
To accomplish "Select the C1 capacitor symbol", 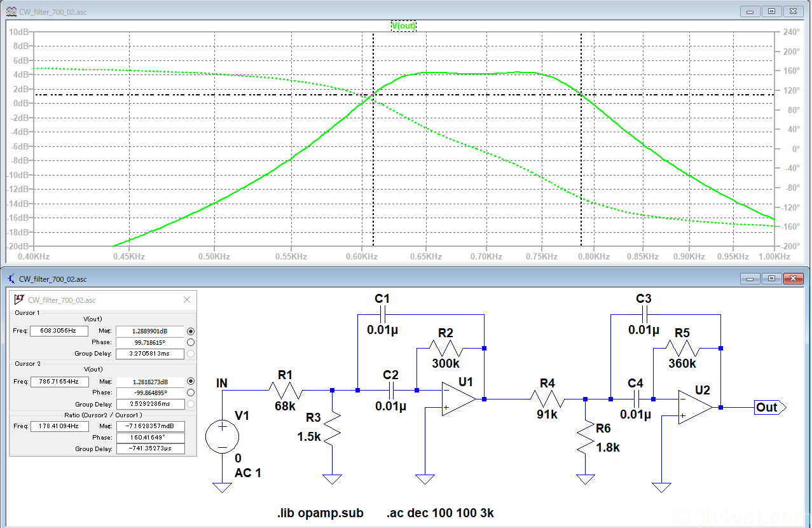I will tap(382, 314).
